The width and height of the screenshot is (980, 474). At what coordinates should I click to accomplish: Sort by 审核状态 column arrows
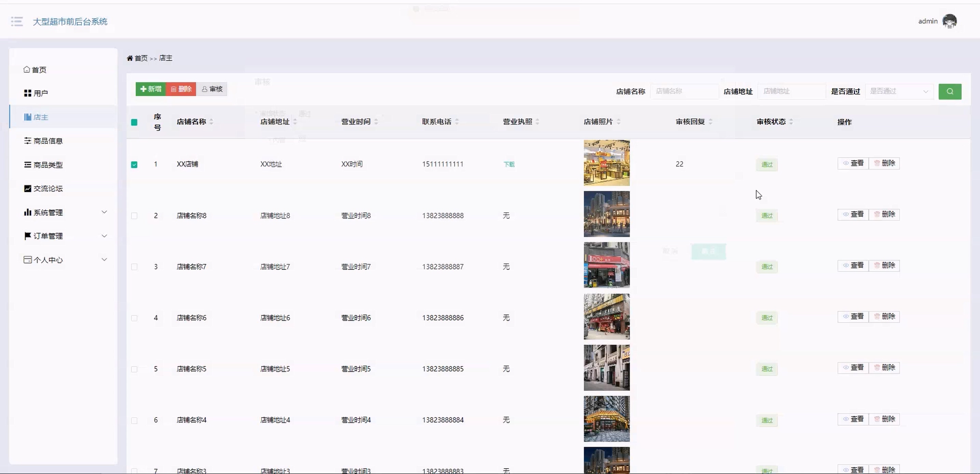click(x=791, y=122)
